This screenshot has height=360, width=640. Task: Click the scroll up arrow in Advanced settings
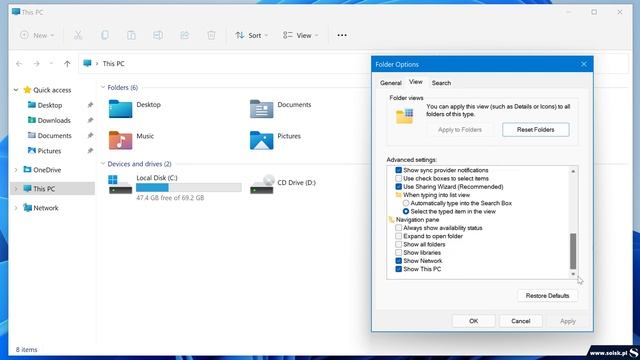[573, 171]
